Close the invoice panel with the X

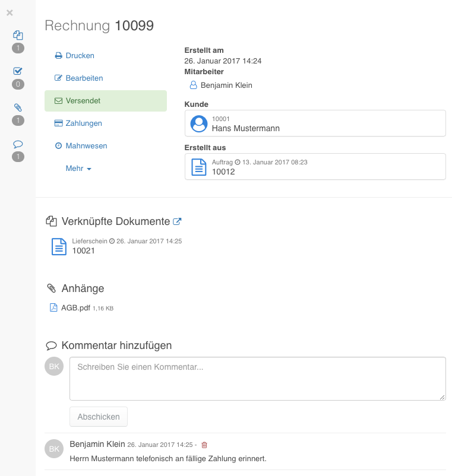coord(10,12)
